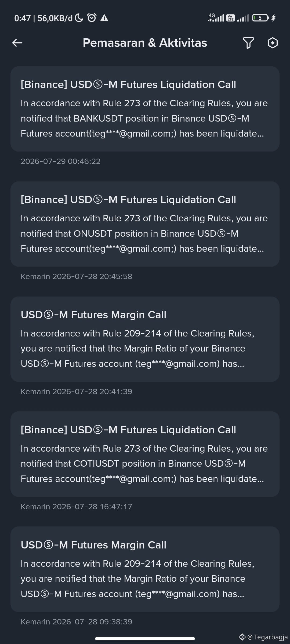Tap the BANKUSDT Futures Liquidation Call heading
The width and height of the screenshot is (290, 644).
tap(128, 85)
